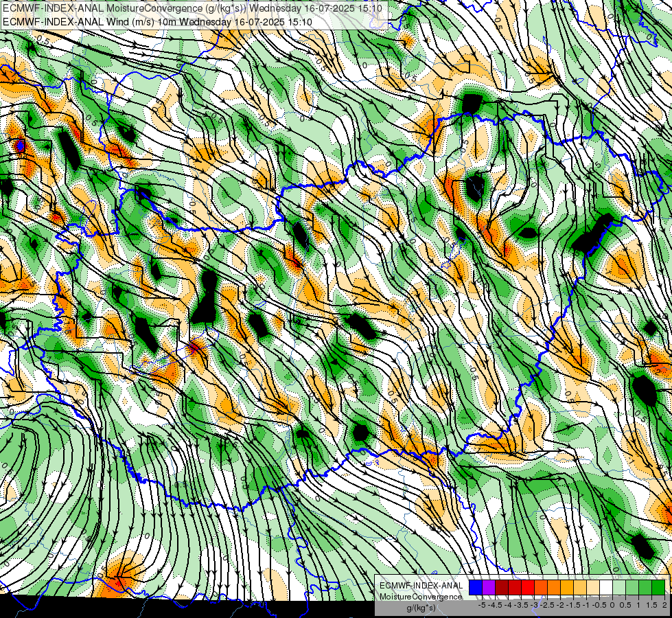
Task: Click the light green swatch from 0.5 to 1
Action: [x=632, y=588]
